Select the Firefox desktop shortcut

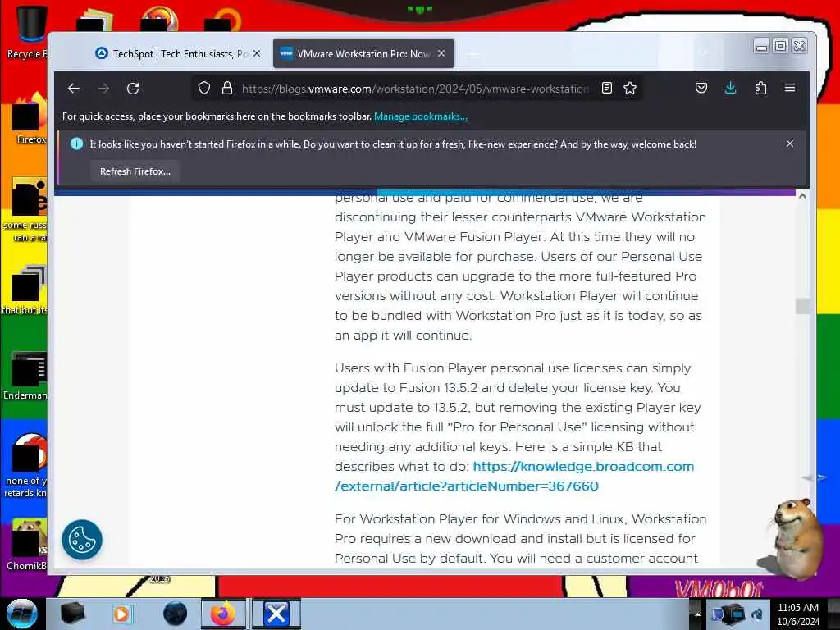point(30,118)
